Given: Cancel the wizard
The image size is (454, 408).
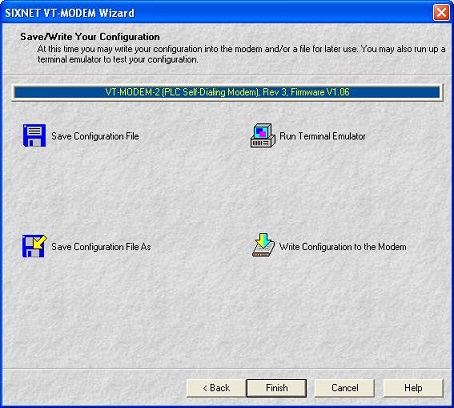Looking at the screenshot, I should pyautogui.click(x=345, y=388).
